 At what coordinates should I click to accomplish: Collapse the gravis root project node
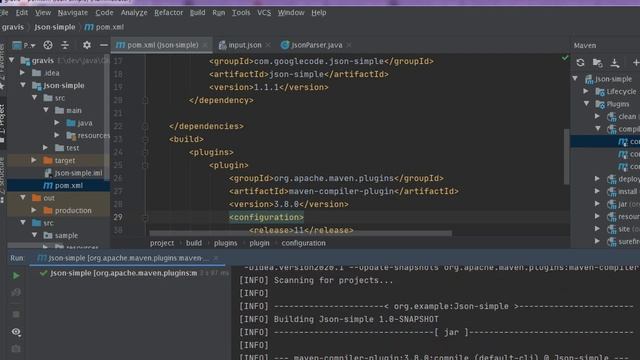tap(12, 60)
